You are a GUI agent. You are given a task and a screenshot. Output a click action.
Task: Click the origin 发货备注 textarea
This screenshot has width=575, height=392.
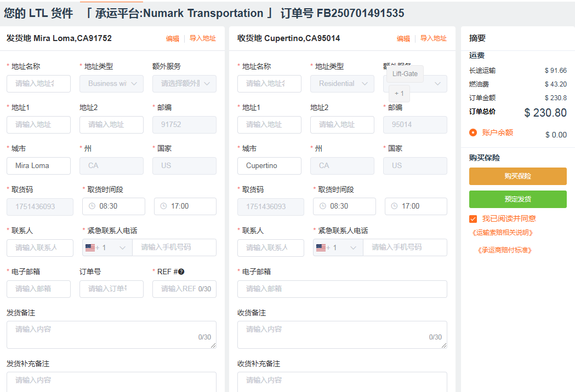111,335
